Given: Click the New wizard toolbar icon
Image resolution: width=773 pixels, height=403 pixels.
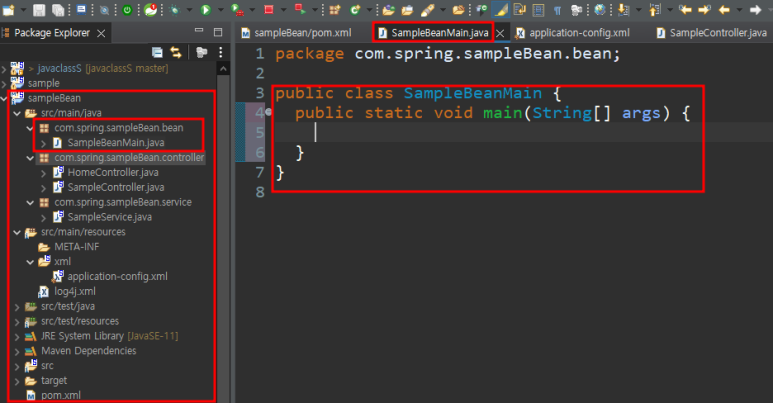Looking at the screenshot, I should 9,9.
